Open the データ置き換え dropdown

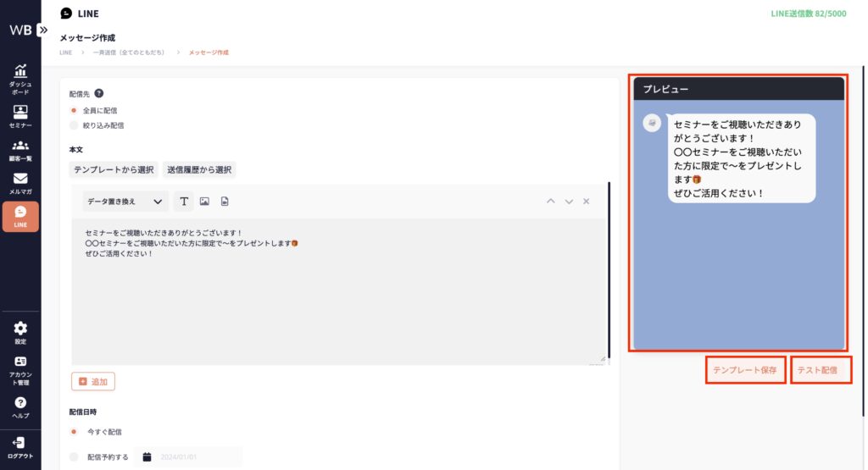pyautogui.click(x=125, y=202)
